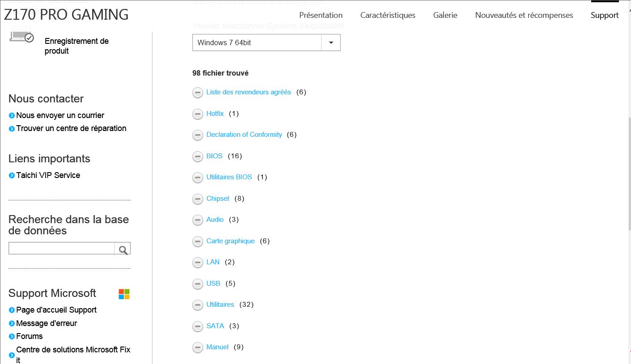This screenshot has width=631, height=364.
Task: Open the Forums link
Action: [x=30, y=336]
